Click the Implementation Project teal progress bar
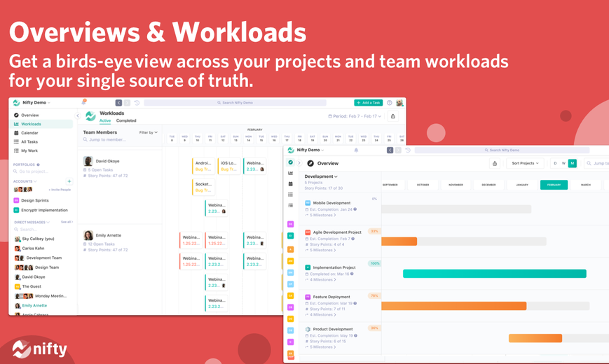This screenshot has width=609, height=364. click(495, 274)
